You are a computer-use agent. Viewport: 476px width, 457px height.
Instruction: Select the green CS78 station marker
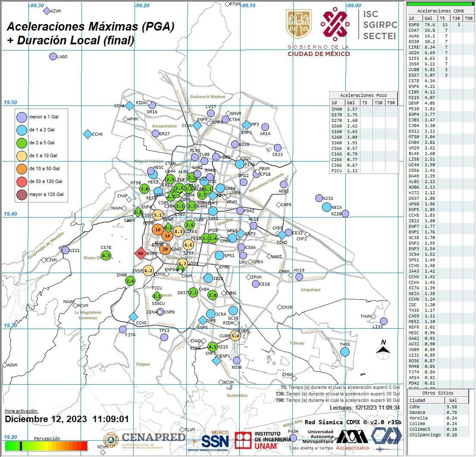pos(106,255)
